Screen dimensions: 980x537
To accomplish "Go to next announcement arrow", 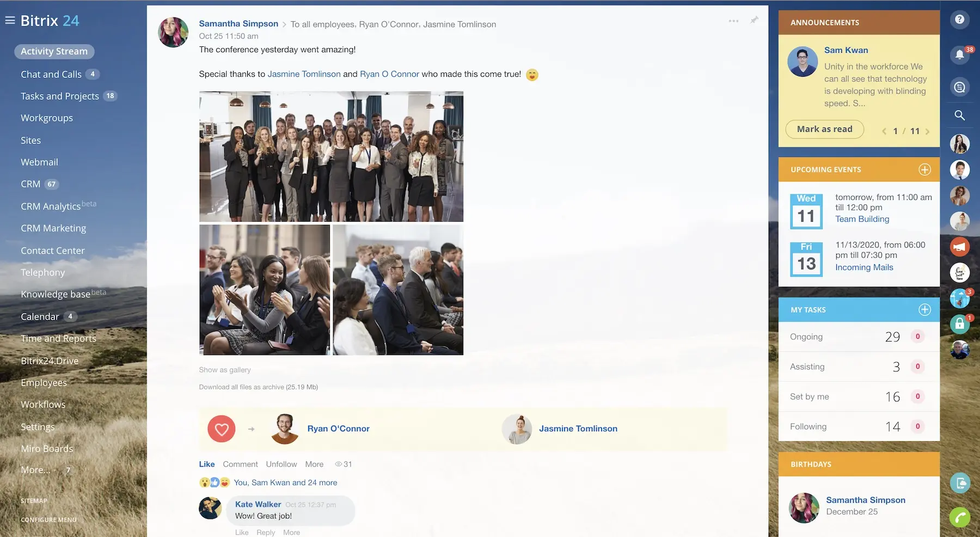I will 927,131.
